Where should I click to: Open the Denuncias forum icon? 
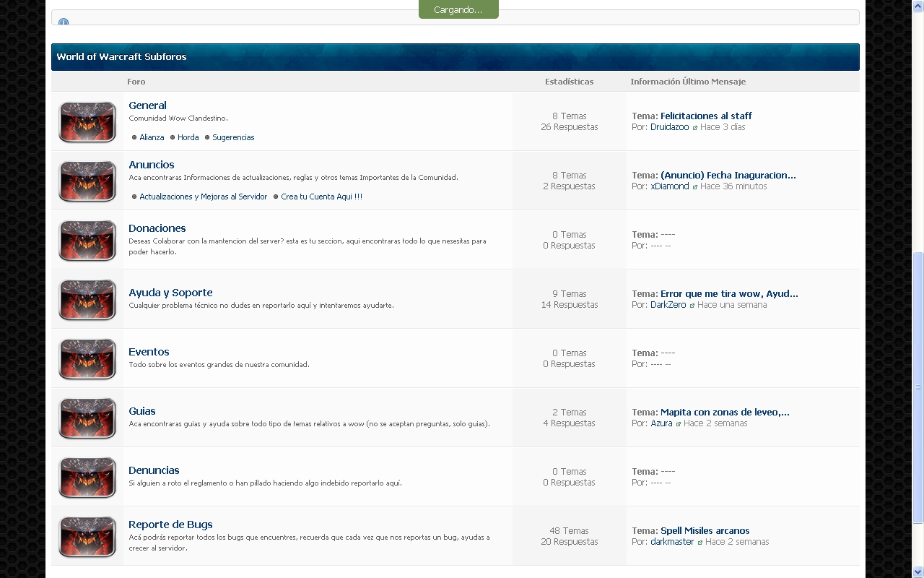87,478
